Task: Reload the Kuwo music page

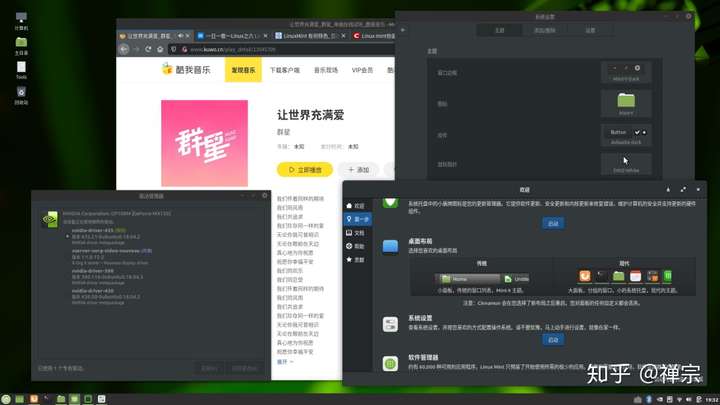Action: click(148, 49)
